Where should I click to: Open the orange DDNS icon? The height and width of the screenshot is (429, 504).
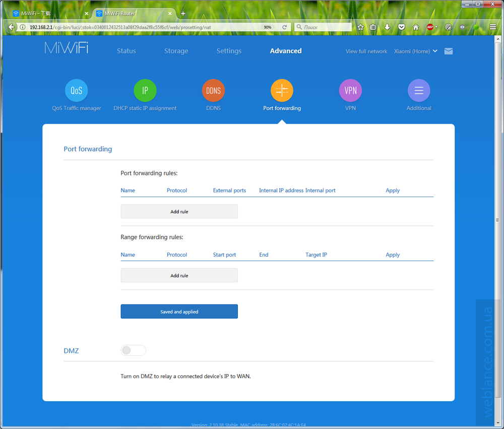(x=213, y=90)
